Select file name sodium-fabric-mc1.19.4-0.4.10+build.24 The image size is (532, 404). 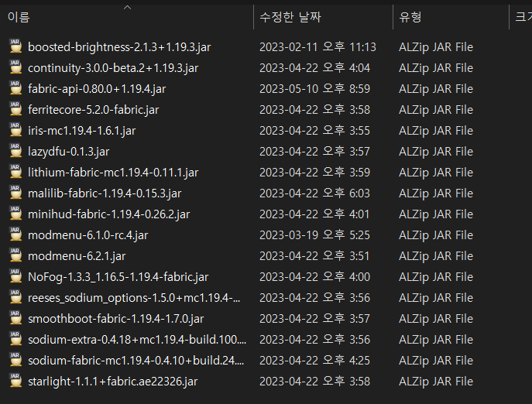(136, 361)
